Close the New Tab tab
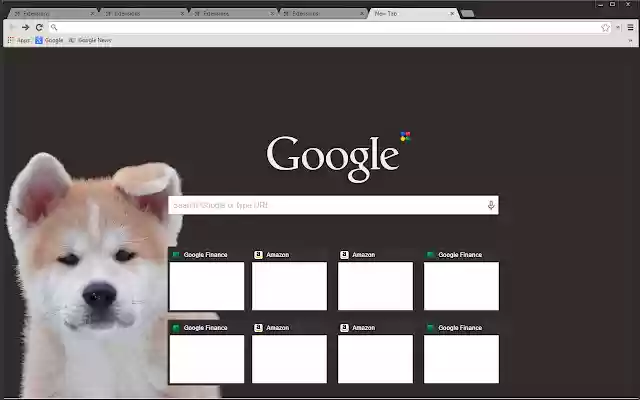Viewport: 640px width, 400px height. 452,13
